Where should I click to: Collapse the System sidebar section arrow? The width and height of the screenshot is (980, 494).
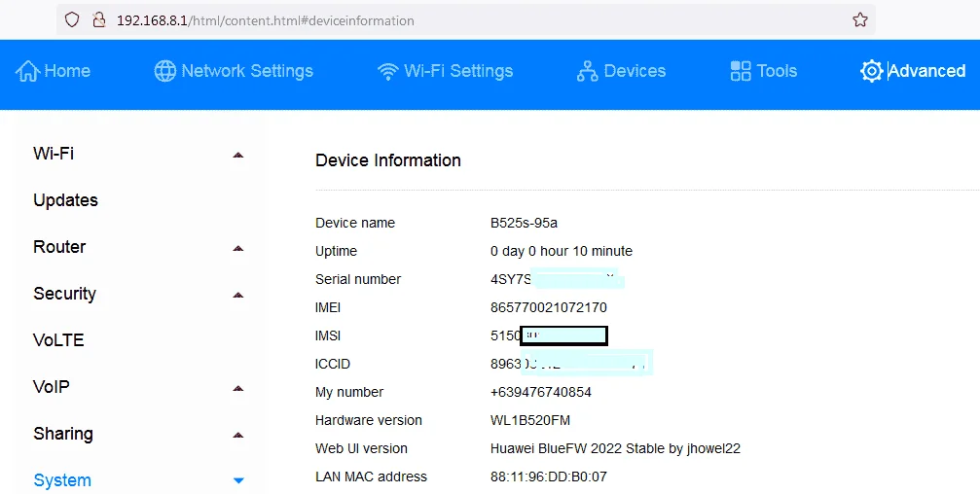238,481
